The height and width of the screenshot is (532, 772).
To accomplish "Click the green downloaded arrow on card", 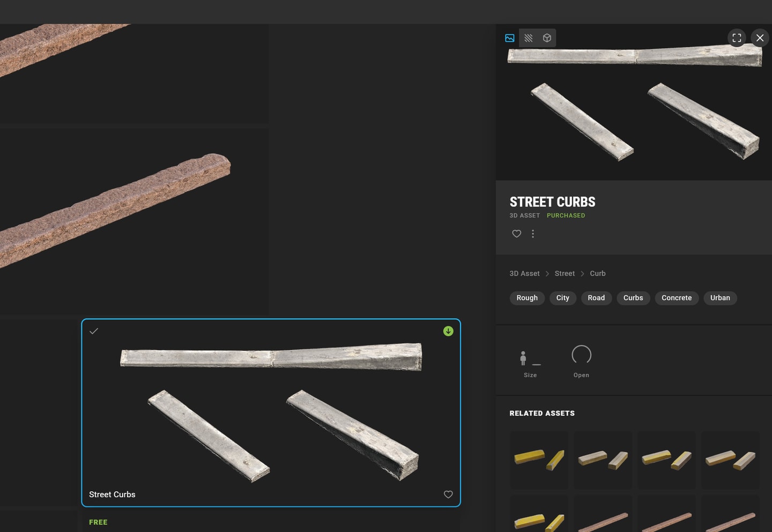I will pyautogui.click(x=448, y=331).
